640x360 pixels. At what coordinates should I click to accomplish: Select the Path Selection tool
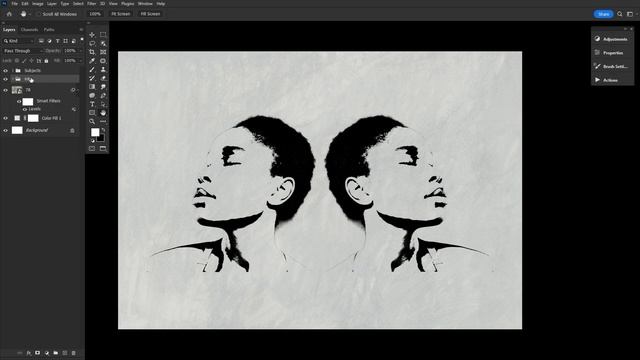pyautogui.click(x=103, y=104)
